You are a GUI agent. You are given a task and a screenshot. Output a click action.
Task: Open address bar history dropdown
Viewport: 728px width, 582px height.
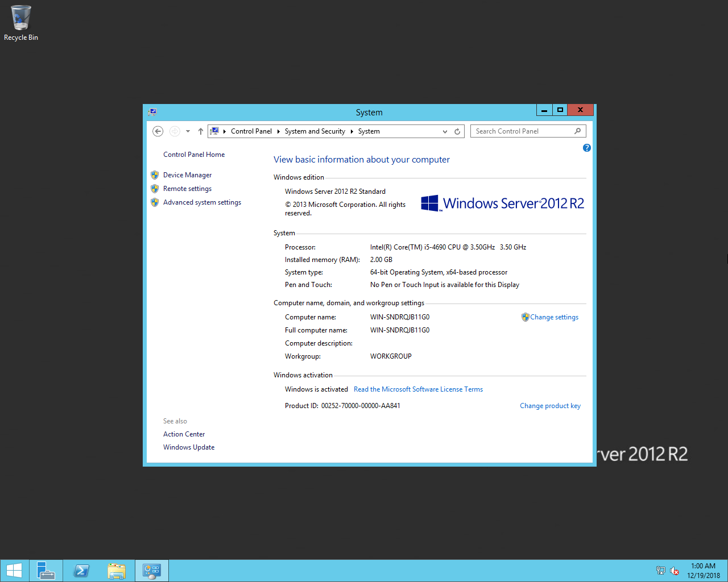click(445, 131)
